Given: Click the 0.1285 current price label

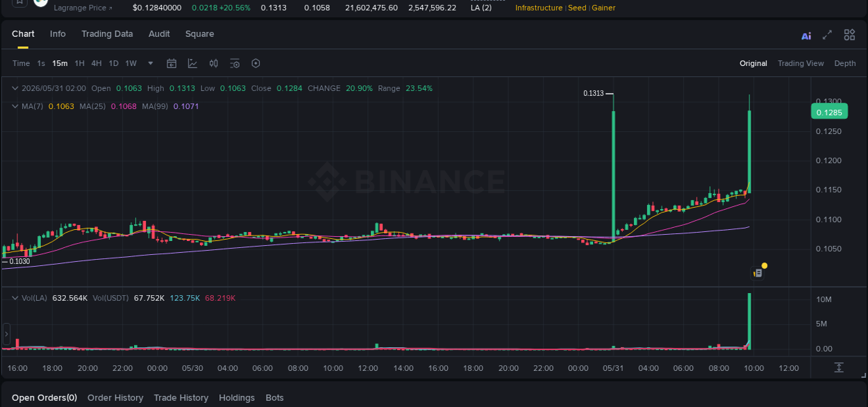Looking at the screenshot, I should tap(829, 113).
